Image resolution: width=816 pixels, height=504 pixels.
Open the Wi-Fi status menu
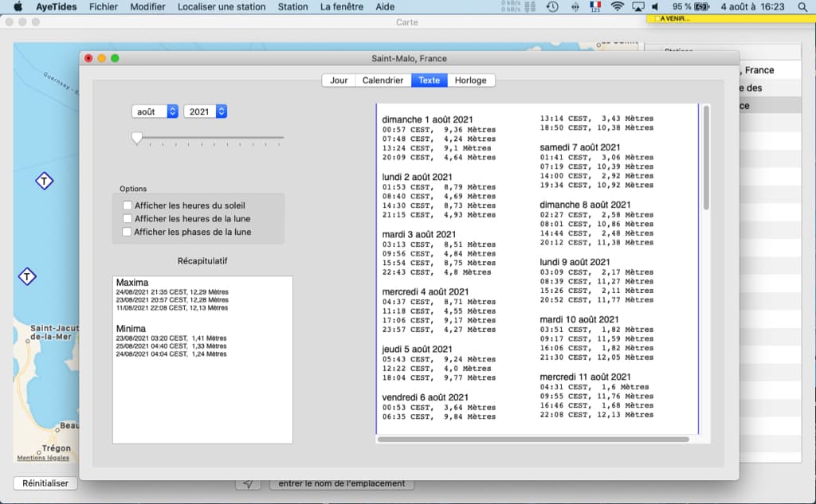click(618, 6)
